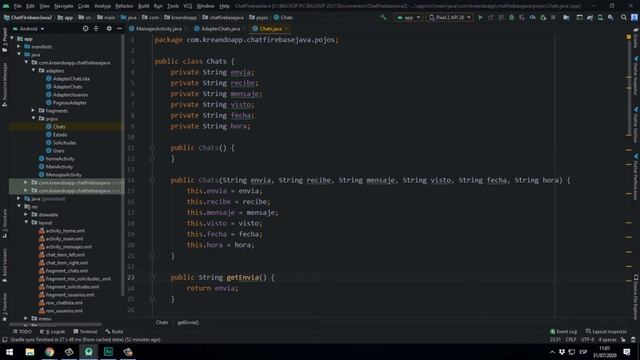Switch to AdapterChats.java tab
640x360 pixels.
click(220, 29)
